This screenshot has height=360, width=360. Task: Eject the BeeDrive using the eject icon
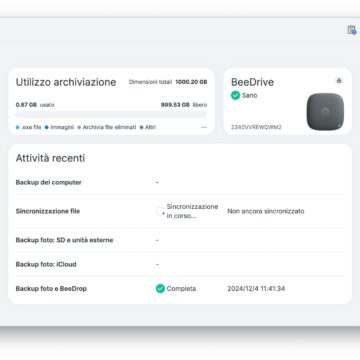tap(339, 81)
